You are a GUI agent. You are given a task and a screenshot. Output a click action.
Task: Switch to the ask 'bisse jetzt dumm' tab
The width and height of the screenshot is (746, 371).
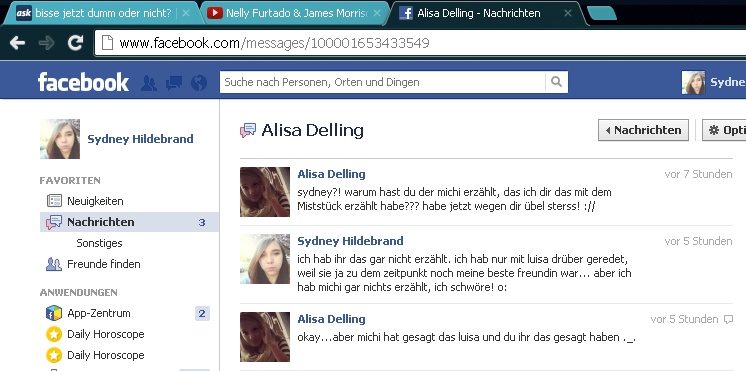tap(102, 13)
